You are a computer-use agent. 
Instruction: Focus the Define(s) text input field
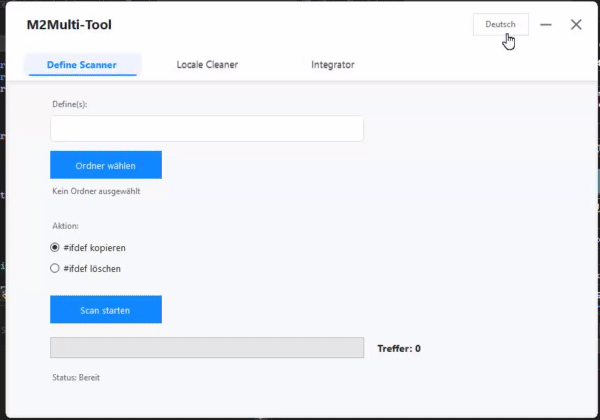tap(207, 129)
